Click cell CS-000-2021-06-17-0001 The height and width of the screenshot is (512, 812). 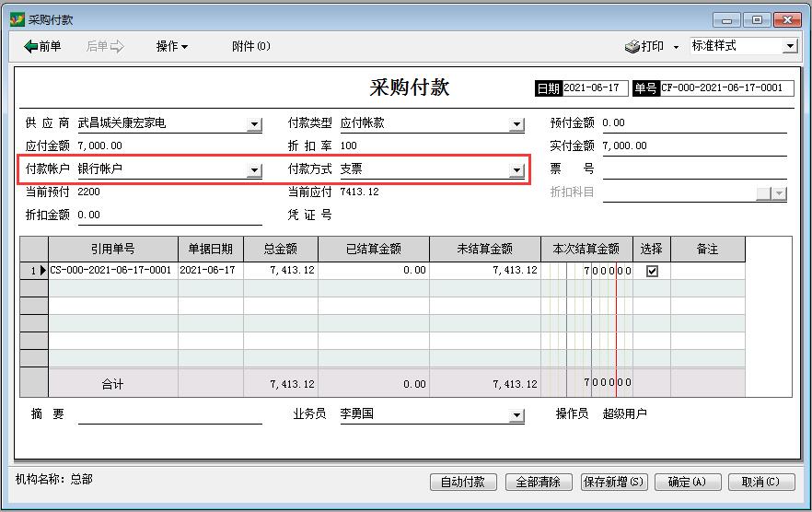click(x=113, y=271)
